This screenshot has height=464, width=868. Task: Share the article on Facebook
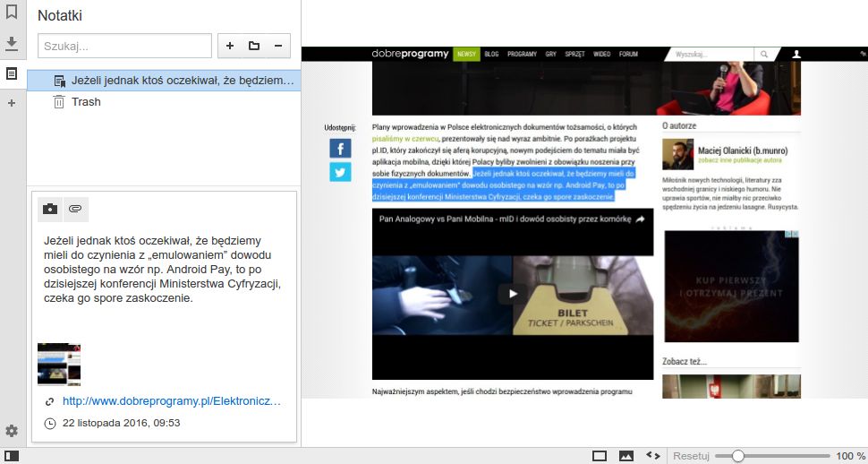[340, 149]
